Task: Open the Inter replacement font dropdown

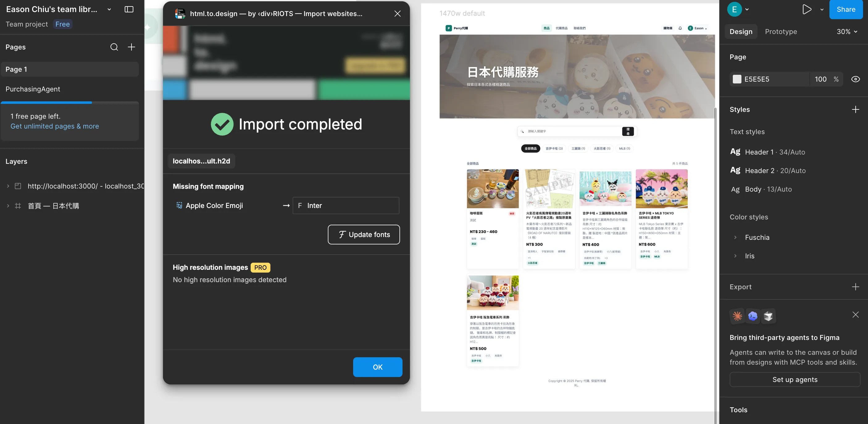Action: 346,206
